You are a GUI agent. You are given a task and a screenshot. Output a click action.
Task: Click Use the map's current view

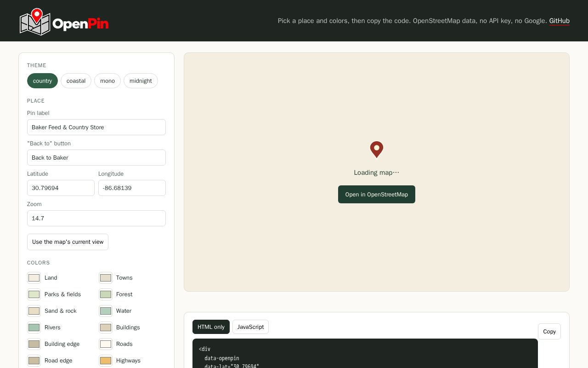(x=68, y=242)
